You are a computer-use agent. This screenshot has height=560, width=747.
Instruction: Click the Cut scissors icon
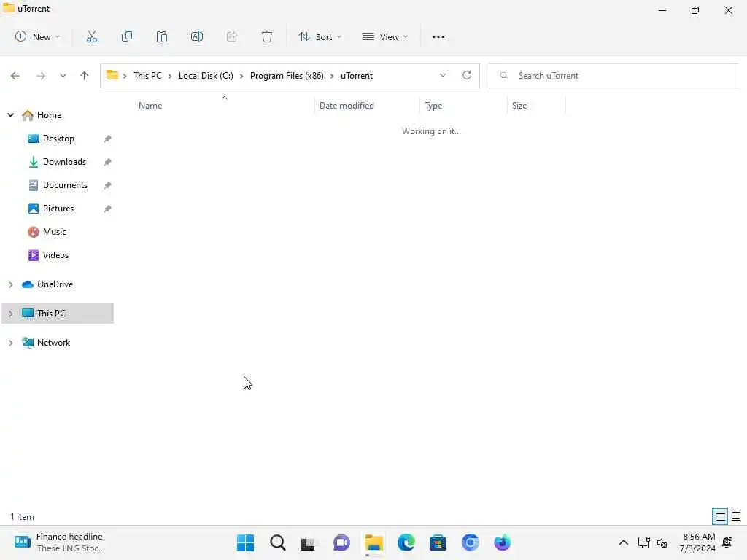click(91, 36)
